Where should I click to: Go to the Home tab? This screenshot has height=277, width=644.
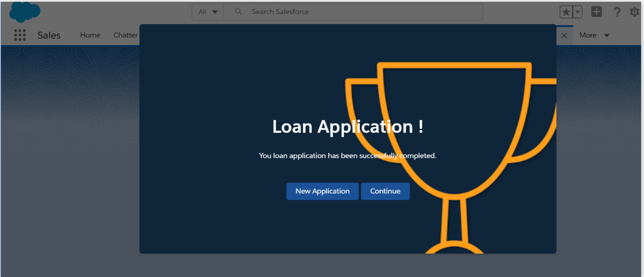pyautogui.click(x=90, y=35)
